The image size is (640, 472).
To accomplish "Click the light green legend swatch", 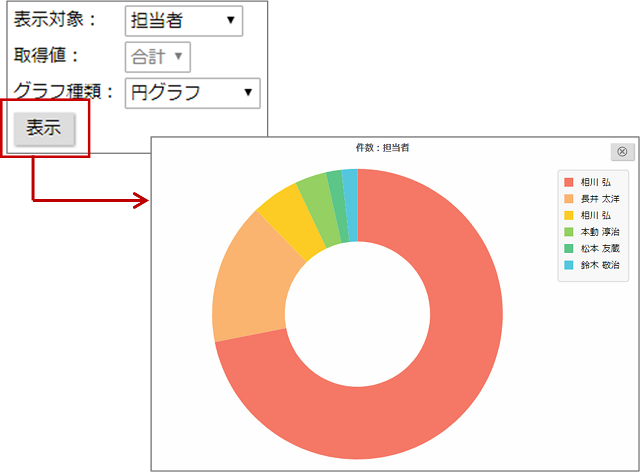I will point(569,232).
